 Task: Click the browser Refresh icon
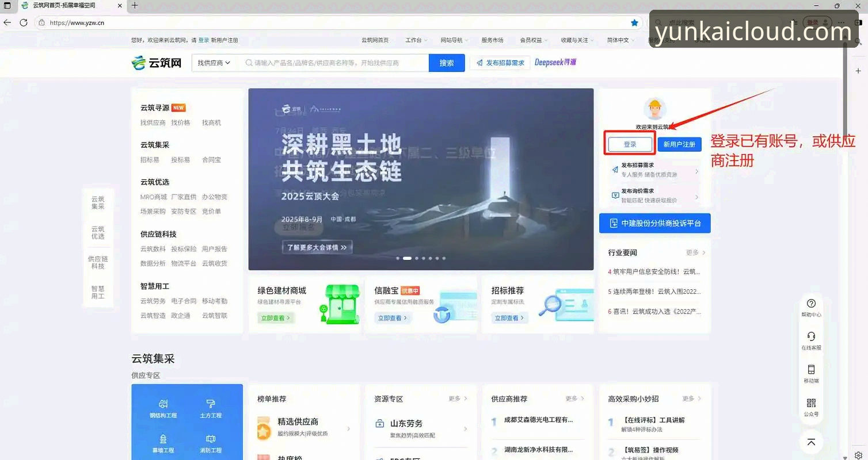point(24,22)
